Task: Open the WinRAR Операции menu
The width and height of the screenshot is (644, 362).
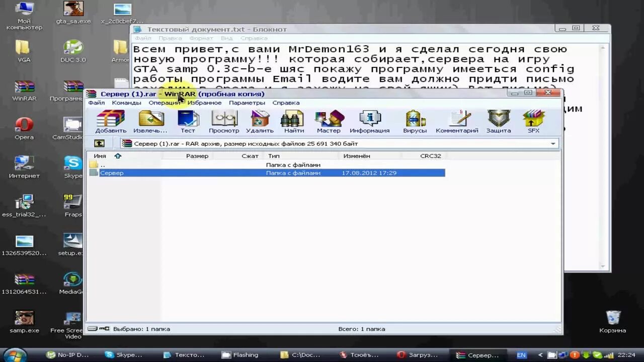Action: (164, 103)
